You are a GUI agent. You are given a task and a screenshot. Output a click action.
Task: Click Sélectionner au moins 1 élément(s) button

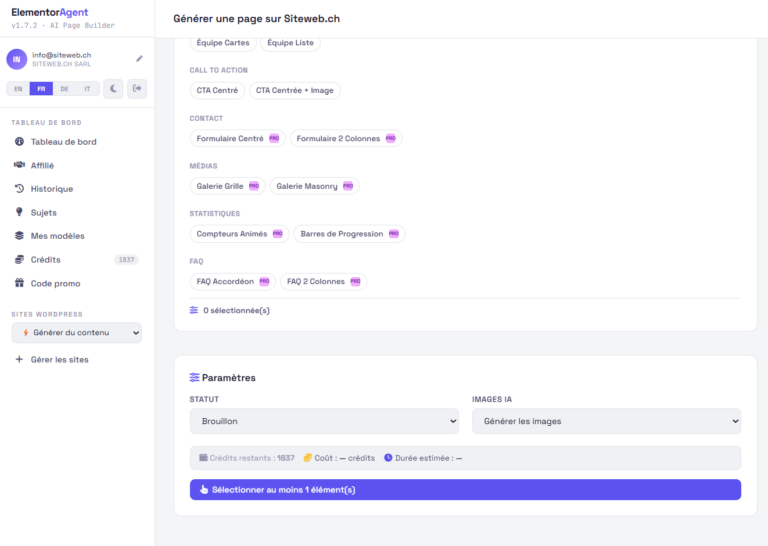465,490
